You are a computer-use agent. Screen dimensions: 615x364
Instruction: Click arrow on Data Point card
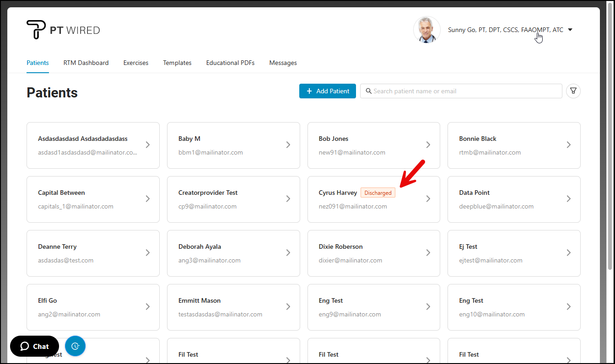click(568, 199)
